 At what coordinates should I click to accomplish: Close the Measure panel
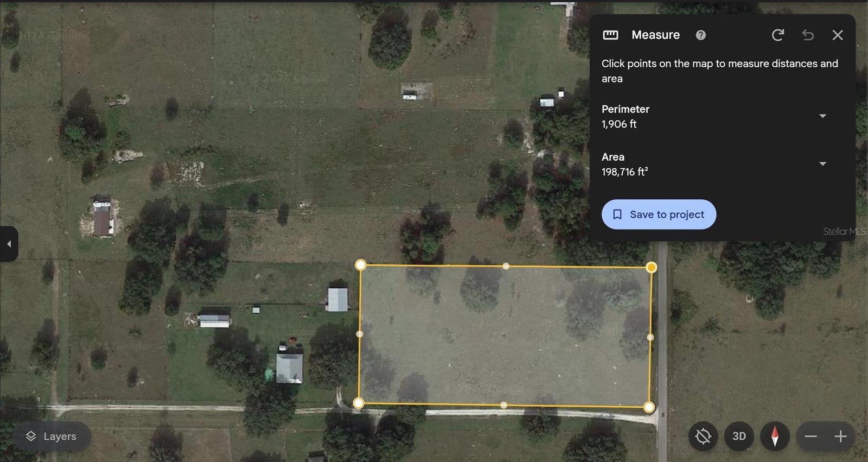[838, 35]
